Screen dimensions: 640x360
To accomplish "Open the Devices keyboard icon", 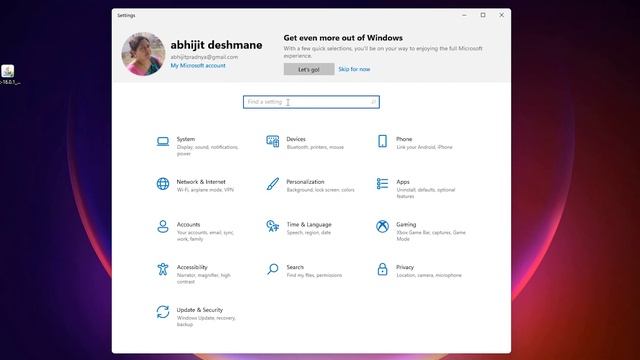I will coord(273,142).
